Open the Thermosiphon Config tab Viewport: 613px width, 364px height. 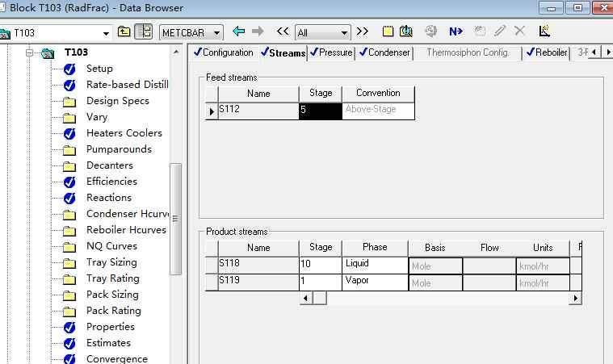467,52
